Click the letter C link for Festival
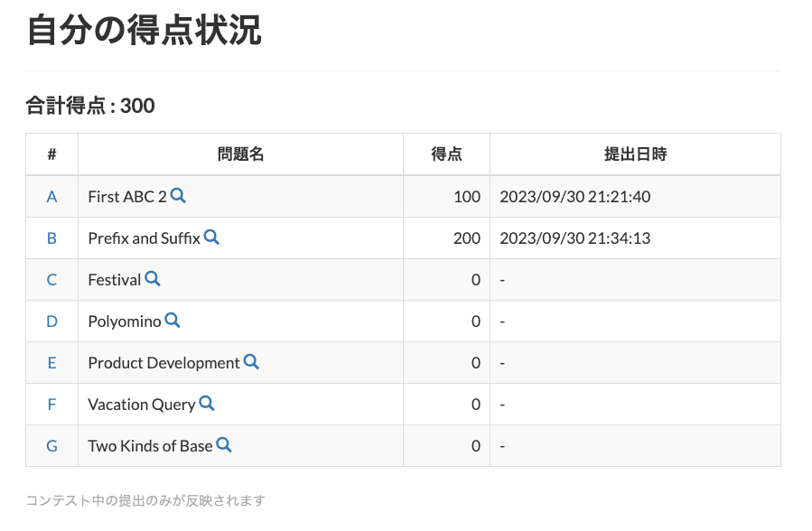The width and height of the screenshot is (812, 531). click(51, 279)
